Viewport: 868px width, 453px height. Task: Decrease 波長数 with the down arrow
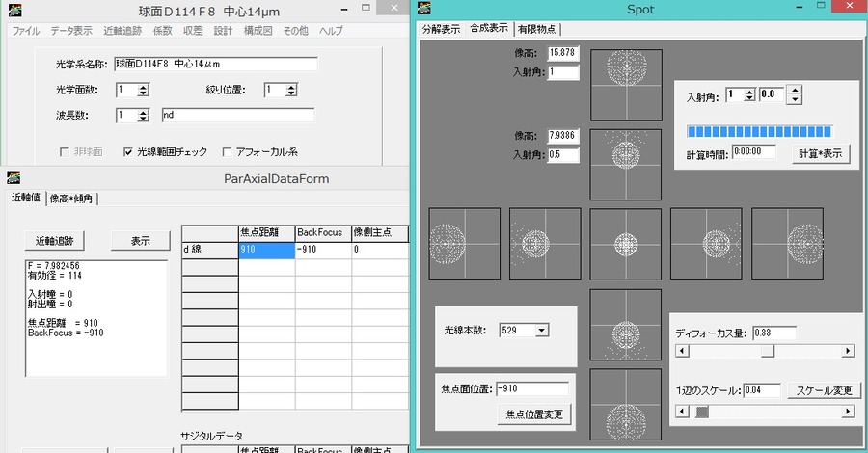pyautogui.click(x=144, y=119)
